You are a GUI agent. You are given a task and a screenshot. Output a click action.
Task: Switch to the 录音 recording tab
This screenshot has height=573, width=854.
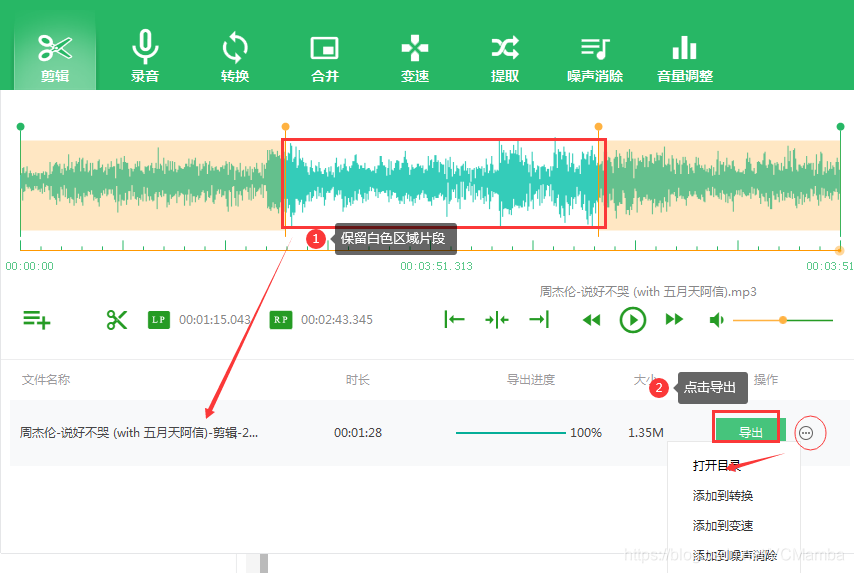click(x=145, y=58)
